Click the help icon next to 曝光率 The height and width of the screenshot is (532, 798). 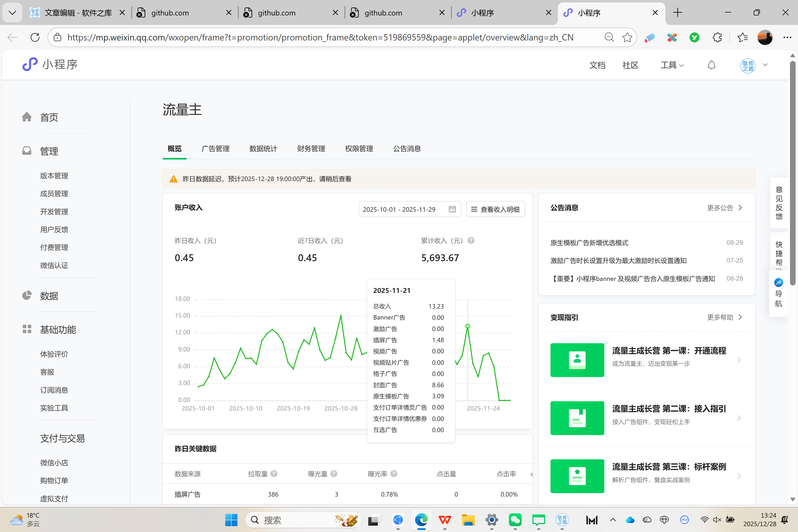(x=394, y=474)
